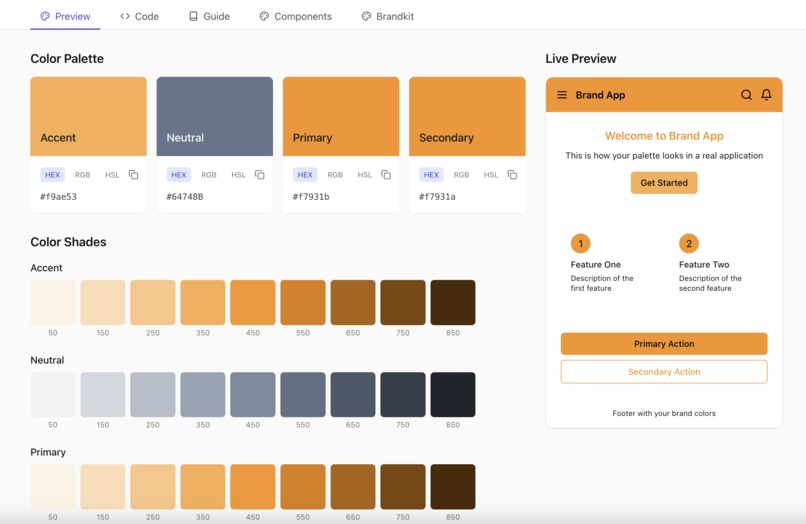Select RGB format for Primary color
The height and width of the screenshot is (524, 806).
[335, 175]
